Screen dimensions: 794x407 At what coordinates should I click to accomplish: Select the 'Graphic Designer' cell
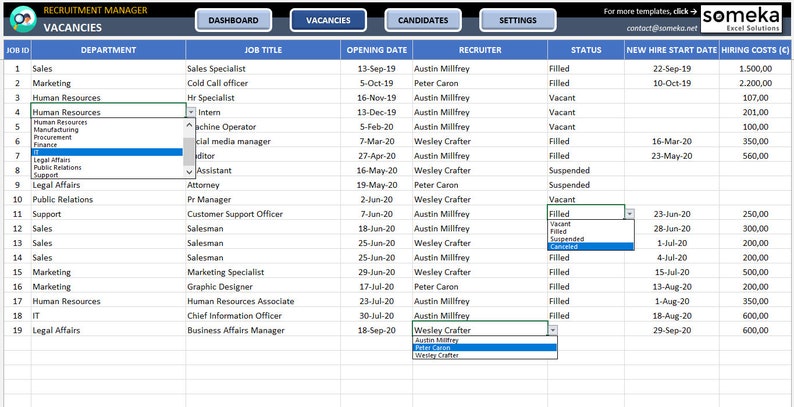click(263, 287)
